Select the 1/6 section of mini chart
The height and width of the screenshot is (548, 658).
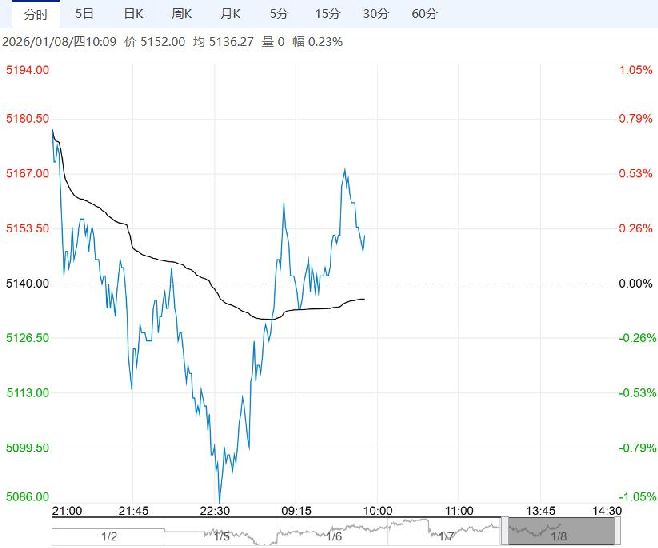coord(333,536)
